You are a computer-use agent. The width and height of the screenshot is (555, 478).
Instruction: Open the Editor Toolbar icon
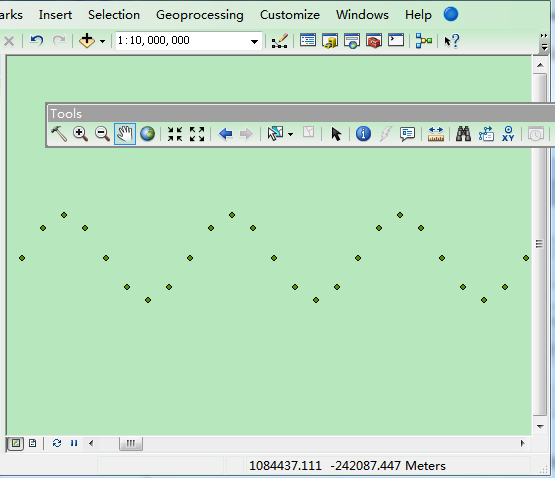point(280,41)
